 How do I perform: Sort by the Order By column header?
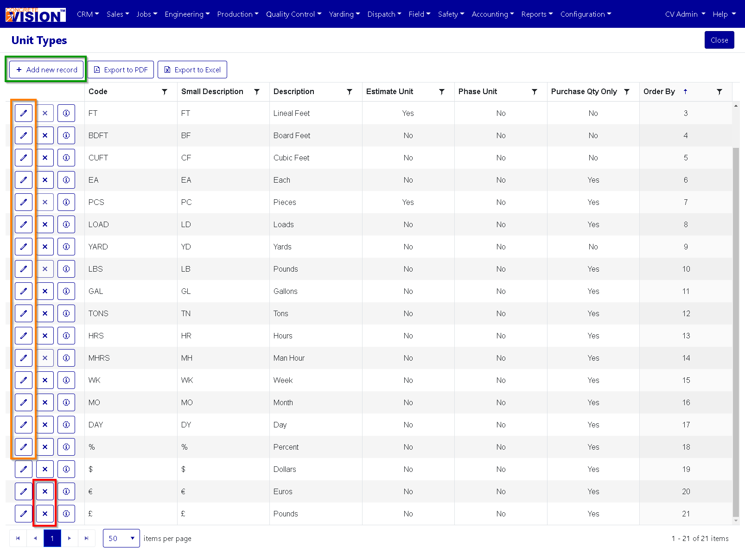(659, 92)
